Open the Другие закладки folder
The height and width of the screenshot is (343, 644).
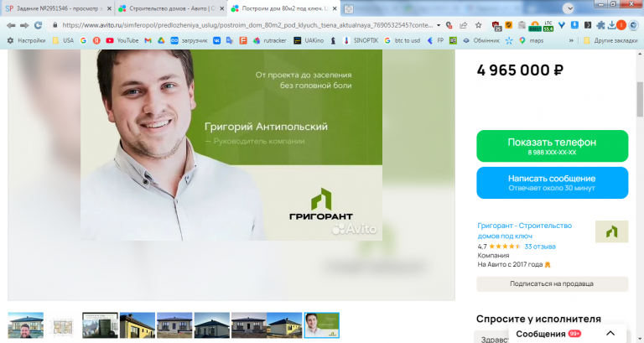[610, 40]
